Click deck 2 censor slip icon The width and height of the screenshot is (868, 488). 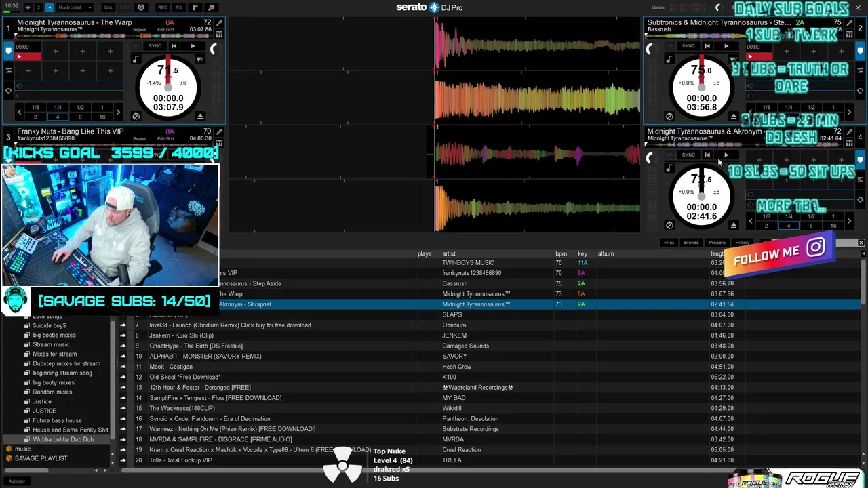coord(669,116)
